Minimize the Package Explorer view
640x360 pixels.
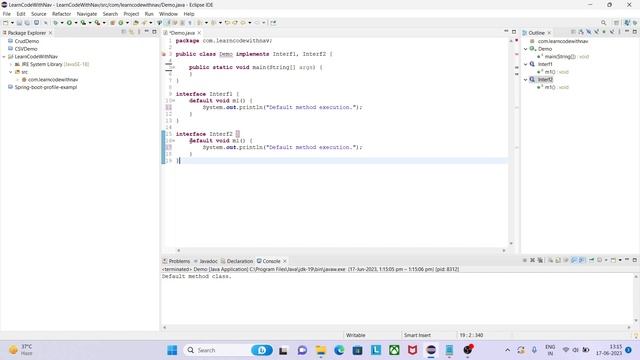[147, 31]
